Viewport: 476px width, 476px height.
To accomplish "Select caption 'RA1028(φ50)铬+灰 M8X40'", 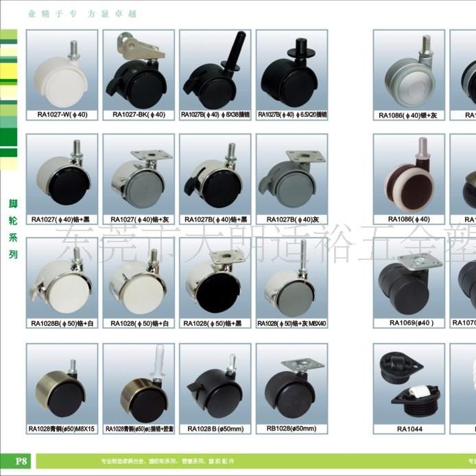I will (291, 324).
